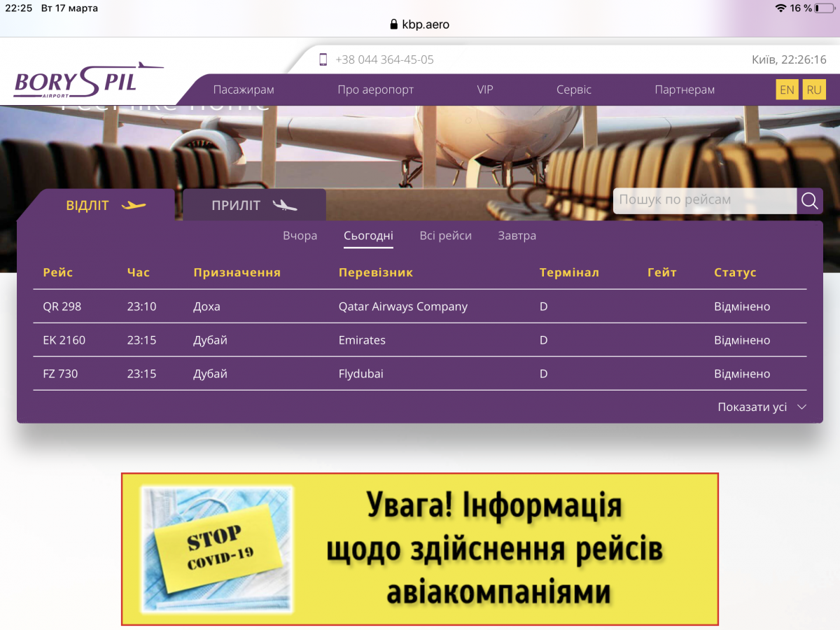Switch language to RU
Viewport: 840px width, 630px height.
coord(813,90)
